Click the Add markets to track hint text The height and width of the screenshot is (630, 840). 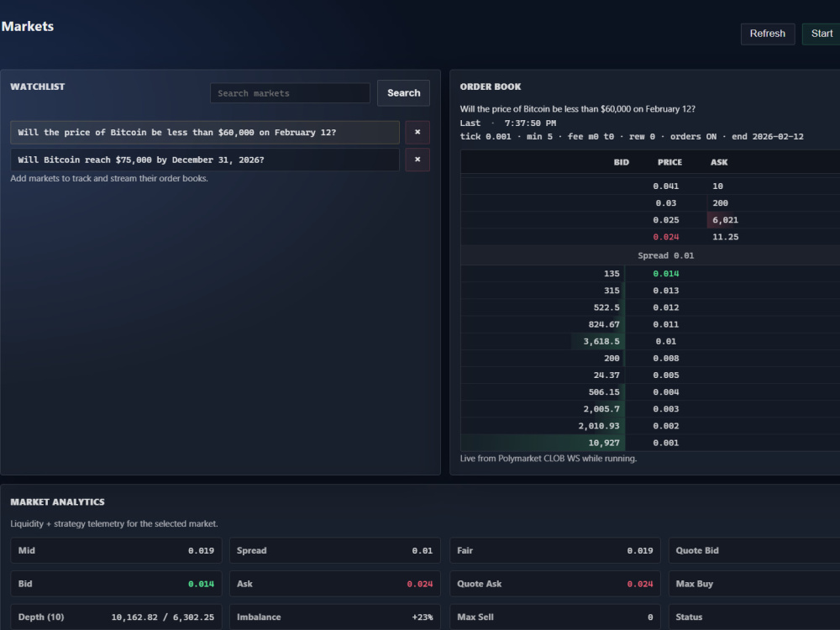[x=109, y=178]
